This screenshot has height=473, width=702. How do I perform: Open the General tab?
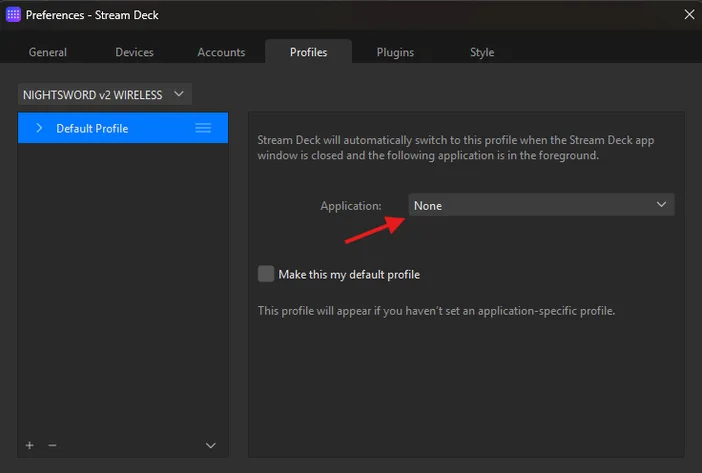point(47,52)
